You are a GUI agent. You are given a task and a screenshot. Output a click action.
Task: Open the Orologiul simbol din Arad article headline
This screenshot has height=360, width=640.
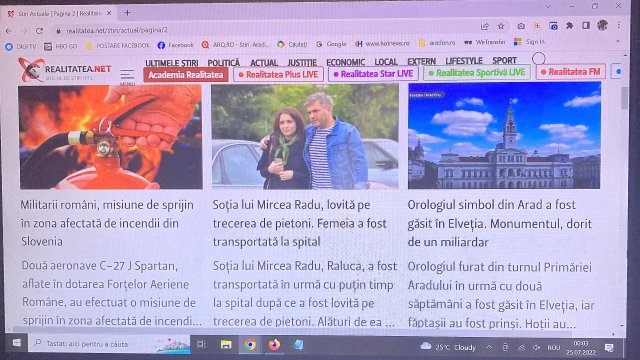500,223
